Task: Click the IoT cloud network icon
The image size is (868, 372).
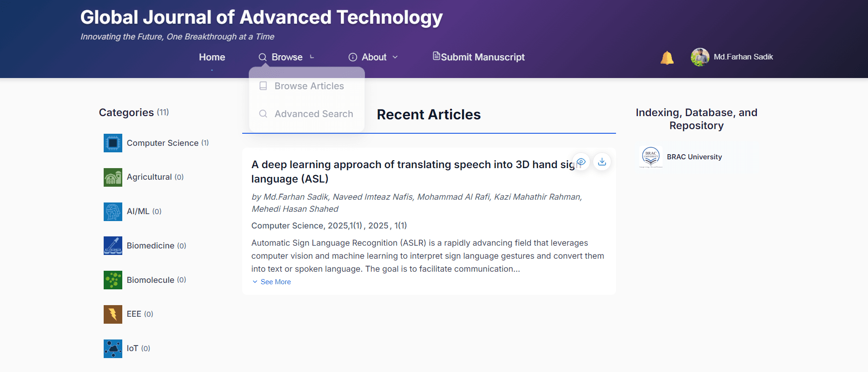Action: (x=113, y=349)
